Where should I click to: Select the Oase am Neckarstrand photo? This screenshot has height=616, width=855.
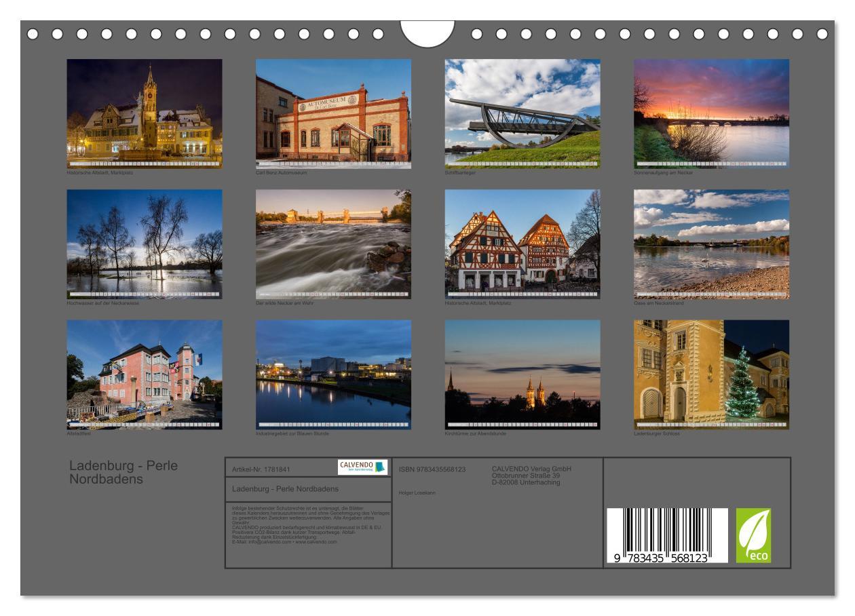pyautogui.click(x=711, y=244)
